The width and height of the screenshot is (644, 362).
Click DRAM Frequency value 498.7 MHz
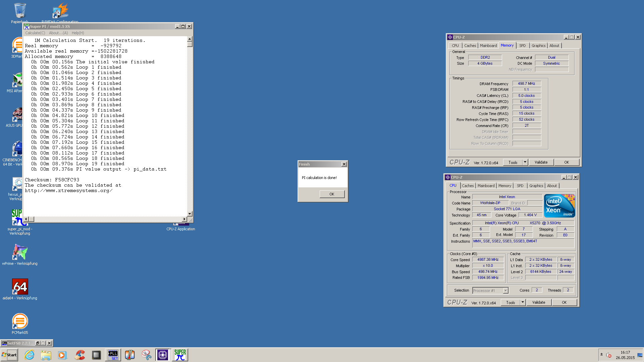point(527,84)
